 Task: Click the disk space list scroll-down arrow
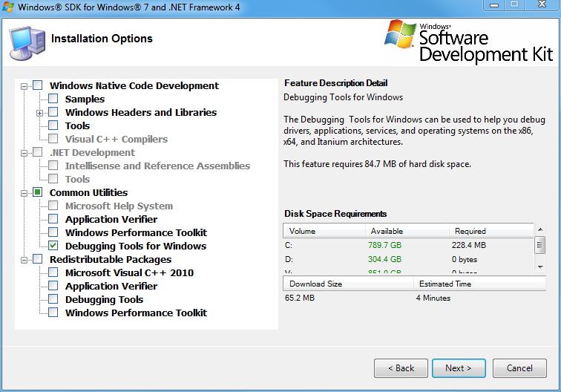(540, 267)
